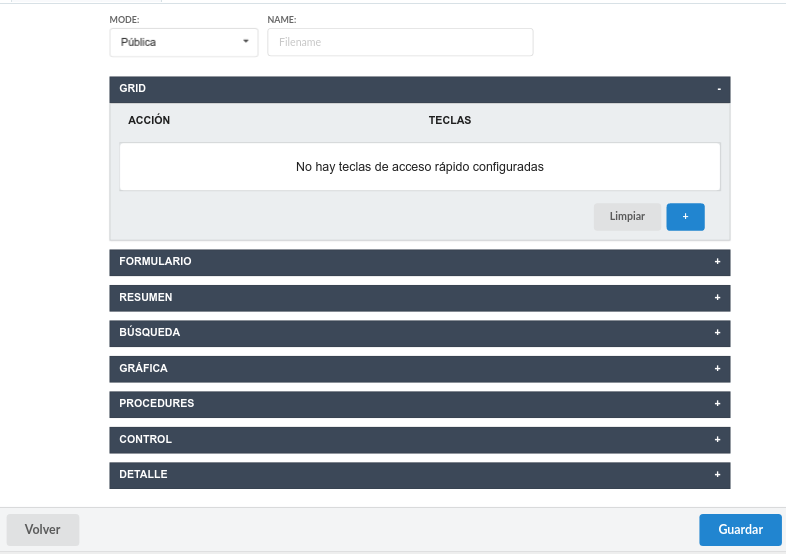Screen dimensions: 786x554
Task: Click the TECLAS column header
Action: (449, 120)
